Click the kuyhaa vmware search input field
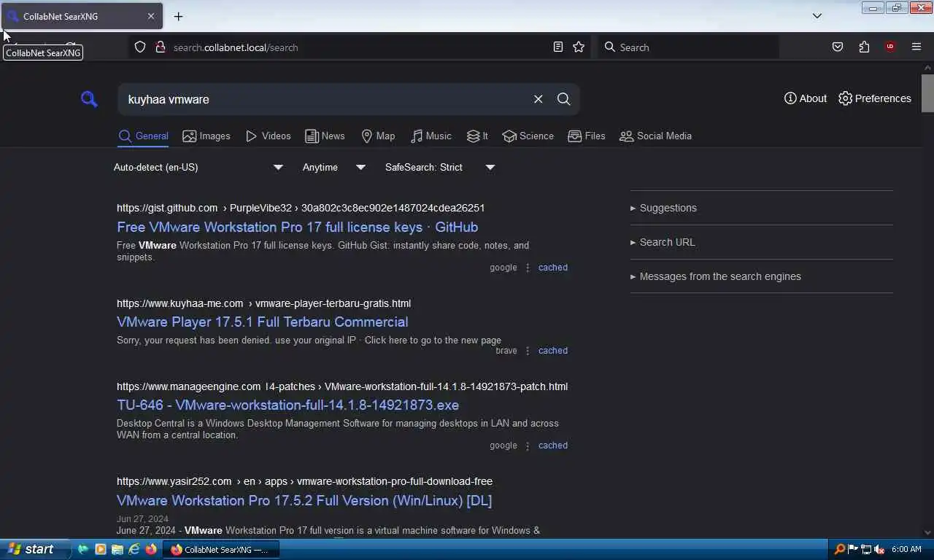This screenshot has width=934, height=560. click(x=325, y=99)
